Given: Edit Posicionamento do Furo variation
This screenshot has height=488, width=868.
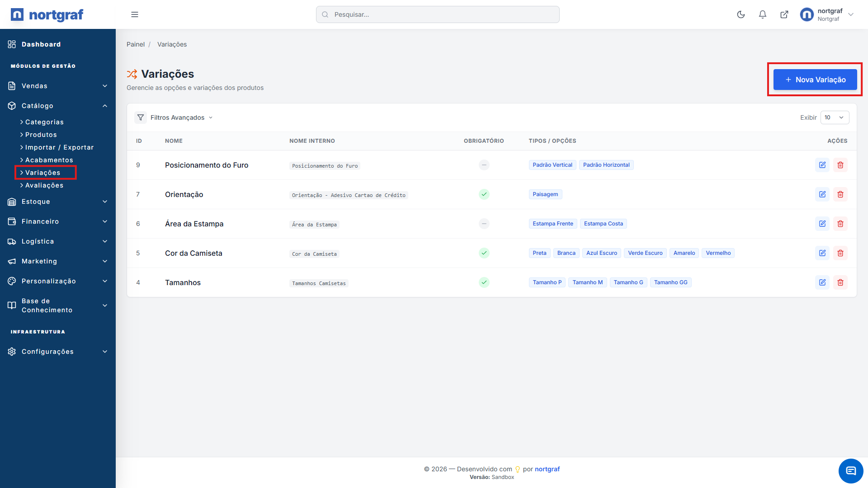Looking at the screenshot, I should (x=822, y=165).
